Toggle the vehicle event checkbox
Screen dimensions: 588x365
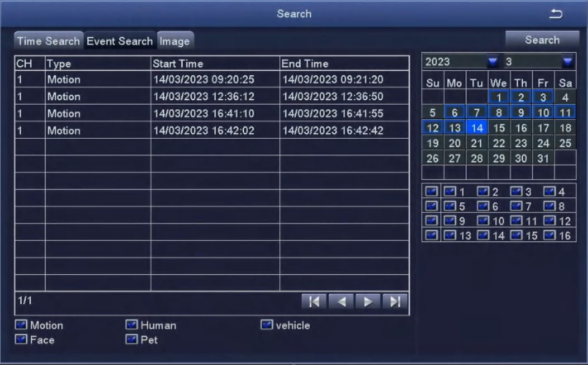point(267,325)
